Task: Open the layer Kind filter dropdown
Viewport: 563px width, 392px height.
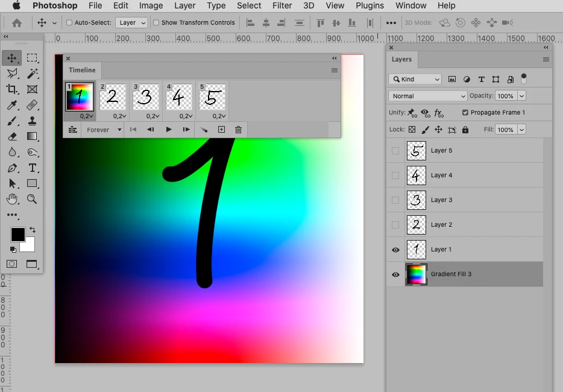Action: 415,80
